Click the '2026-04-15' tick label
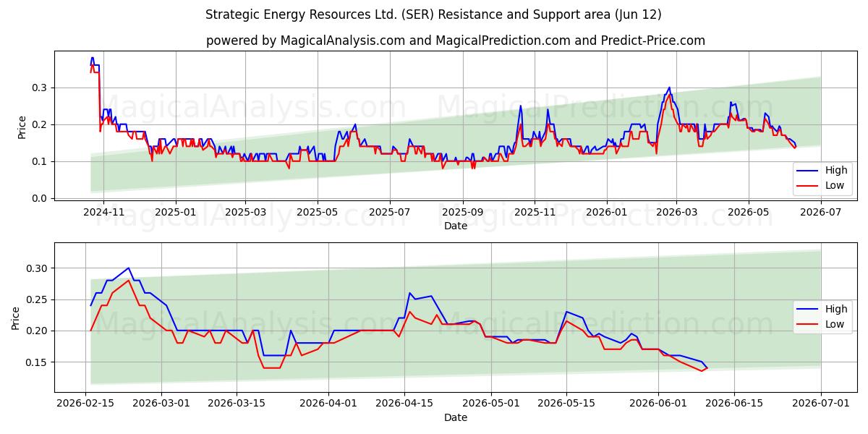This screenshot has height=434, width=868. (405, 404)
